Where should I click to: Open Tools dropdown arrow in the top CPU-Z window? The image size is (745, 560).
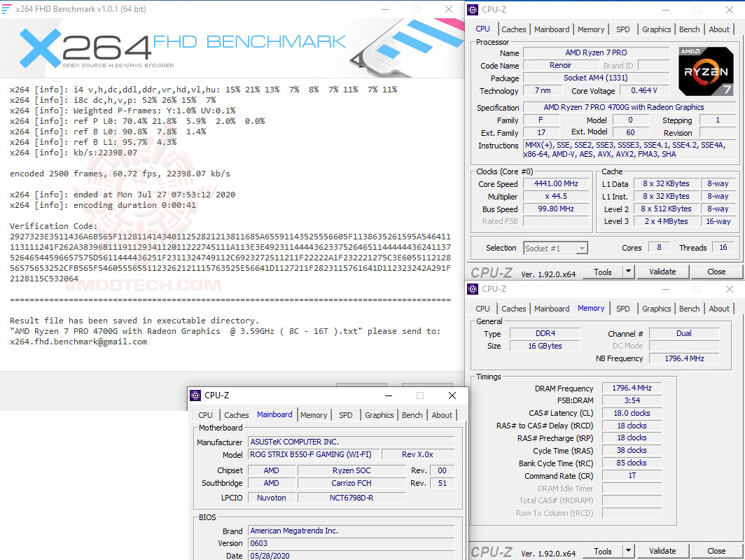(628, 272)
